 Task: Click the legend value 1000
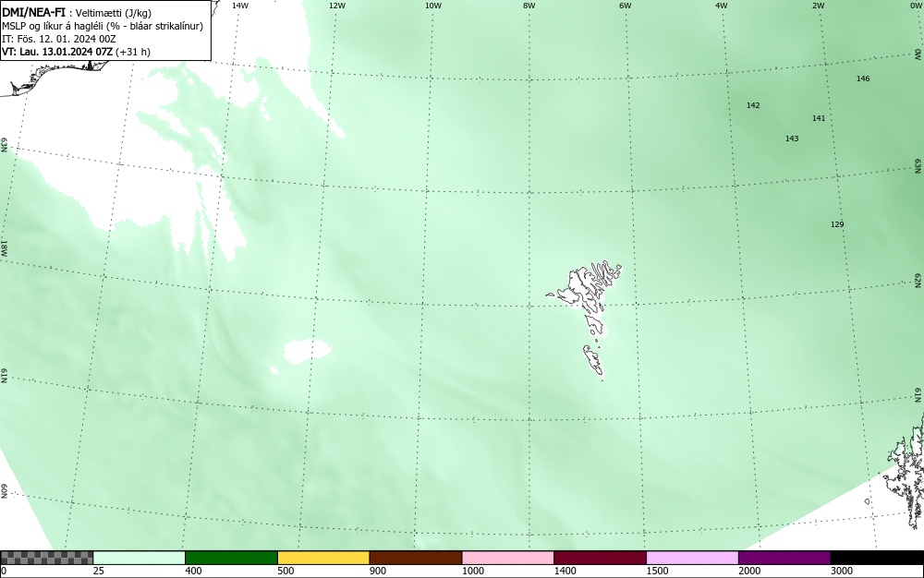[472, 571]
